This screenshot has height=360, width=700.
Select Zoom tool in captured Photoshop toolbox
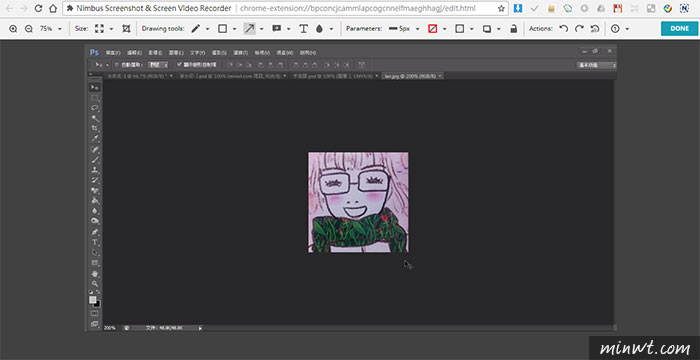[x=95, y=284]
